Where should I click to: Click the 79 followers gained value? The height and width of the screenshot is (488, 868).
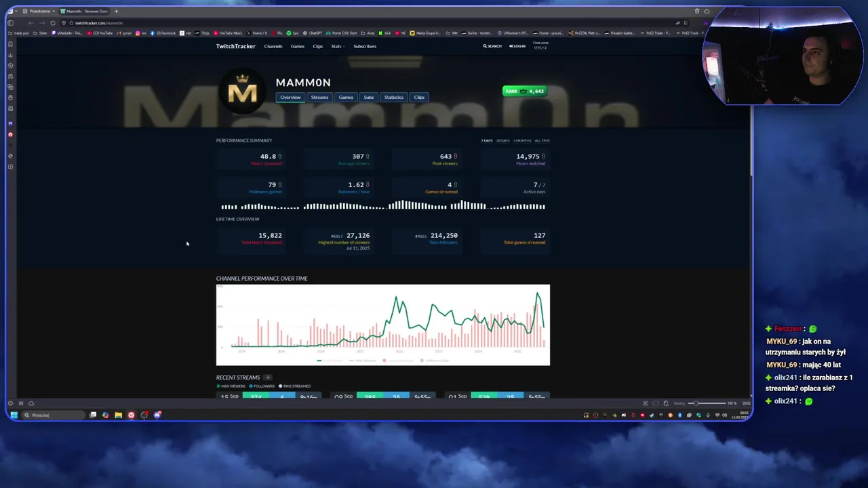coord(272,184)
